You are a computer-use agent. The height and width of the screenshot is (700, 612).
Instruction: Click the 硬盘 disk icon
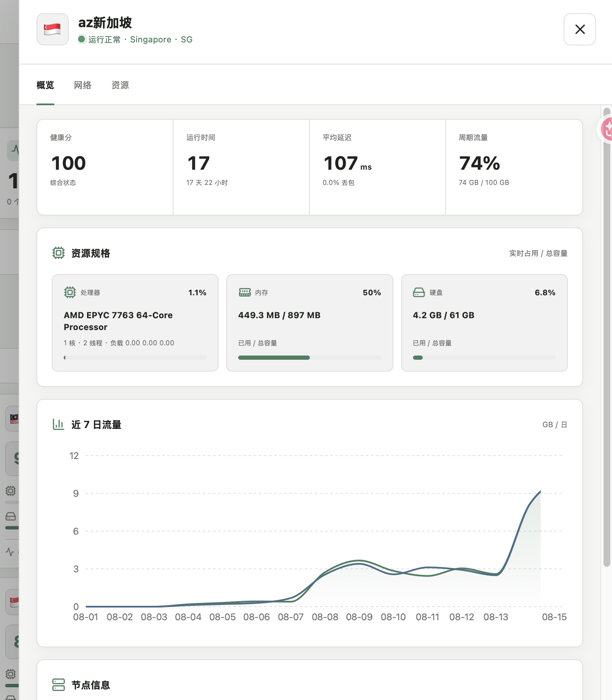pyautogui.click(x=419, y=292)
